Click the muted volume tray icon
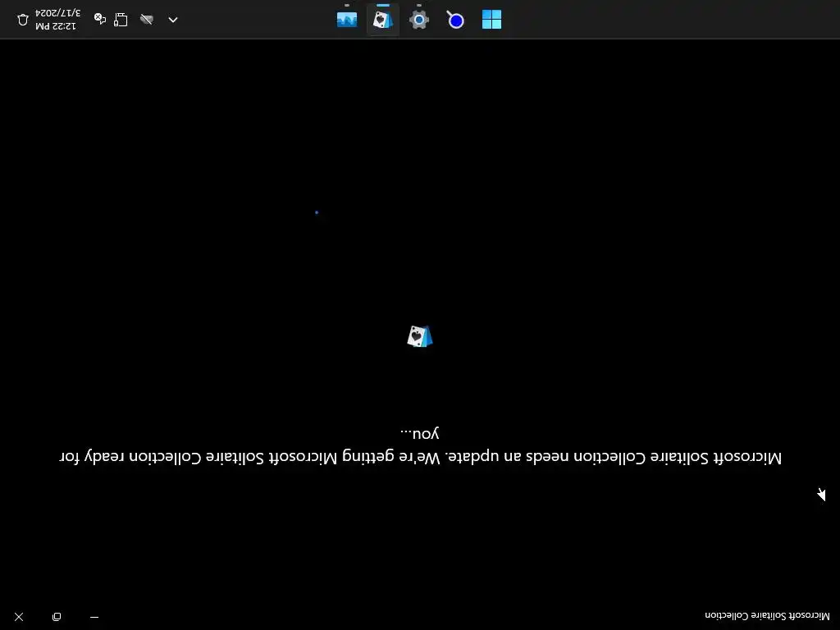The image size is (840, 630). tap(99, 20)
